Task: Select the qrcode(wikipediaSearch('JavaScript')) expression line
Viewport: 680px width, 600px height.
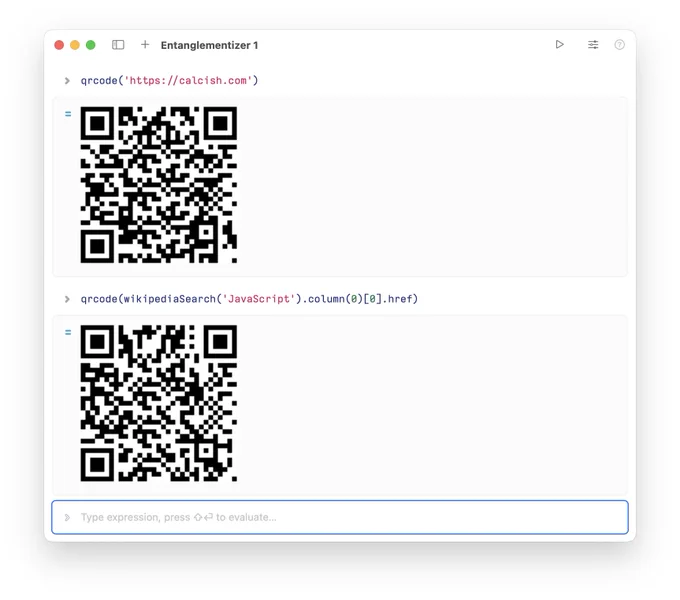Action: [x=249, y=299]
